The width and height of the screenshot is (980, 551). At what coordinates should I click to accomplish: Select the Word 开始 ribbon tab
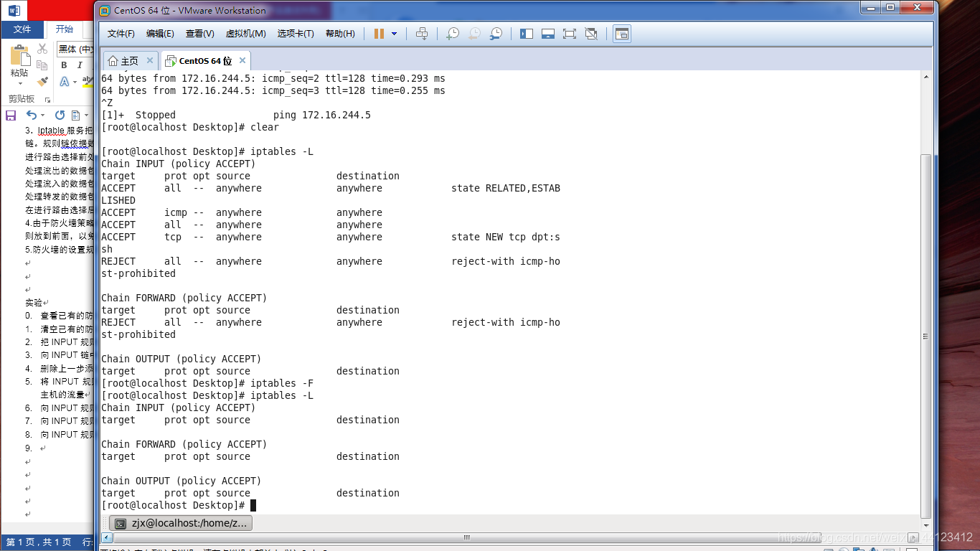(65, 29)
